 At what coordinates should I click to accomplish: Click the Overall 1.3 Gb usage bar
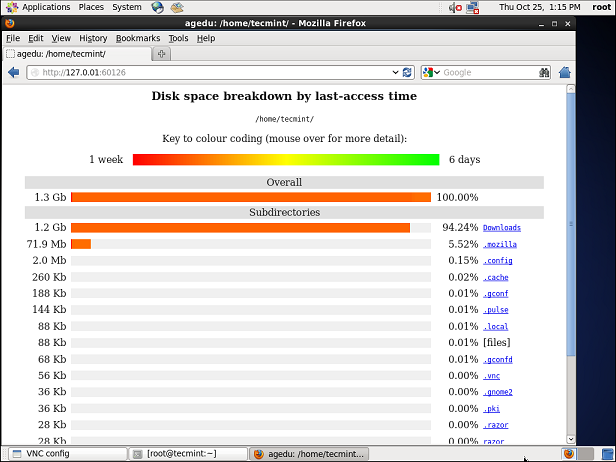251,197
